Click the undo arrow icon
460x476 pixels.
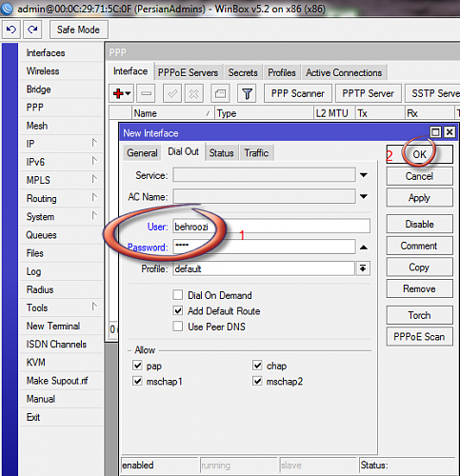11,30
